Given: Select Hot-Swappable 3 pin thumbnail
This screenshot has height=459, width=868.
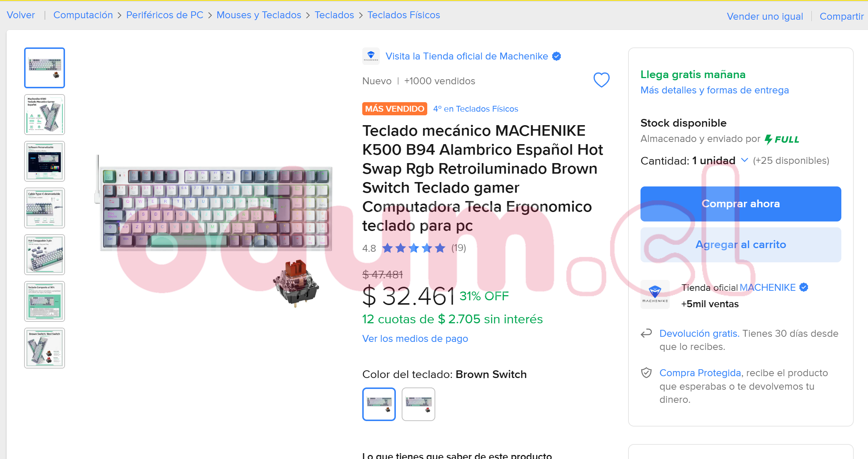Looking at the screenshot, I should (x=45, y=255).
